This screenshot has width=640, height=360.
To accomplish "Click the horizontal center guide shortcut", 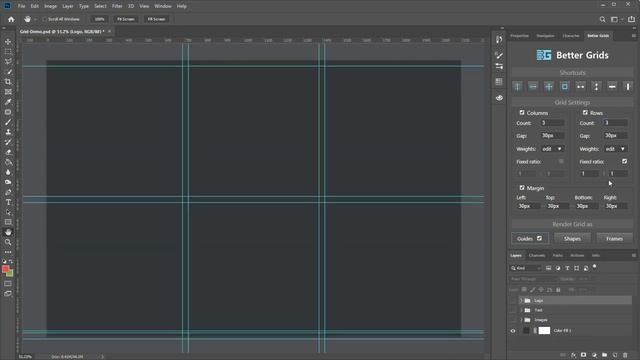I will point(533,87).
